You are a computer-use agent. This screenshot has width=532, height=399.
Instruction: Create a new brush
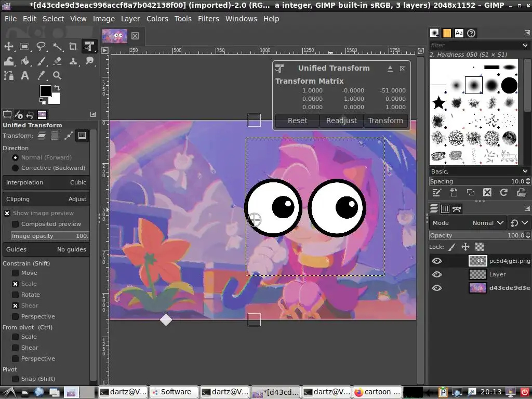[454, 193]
